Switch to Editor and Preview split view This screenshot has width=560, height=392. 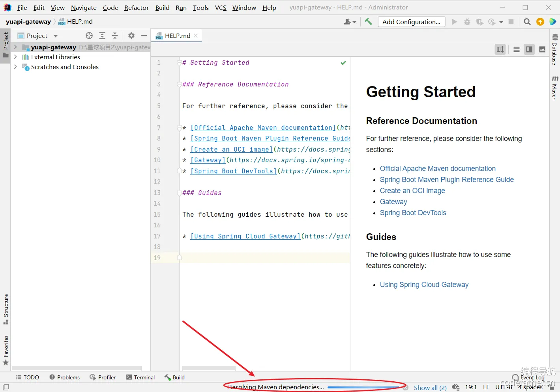coord(529,49)
